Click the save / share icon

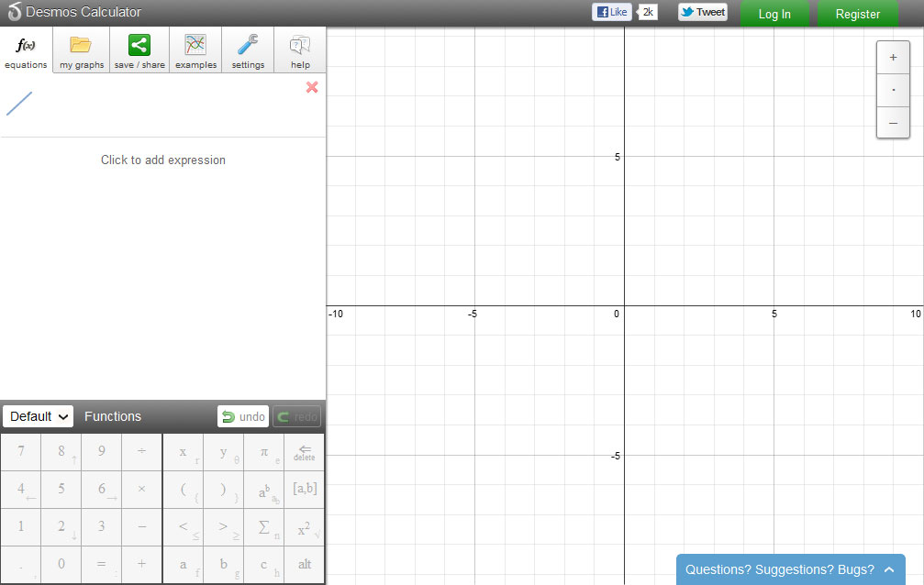click(139, 45)
